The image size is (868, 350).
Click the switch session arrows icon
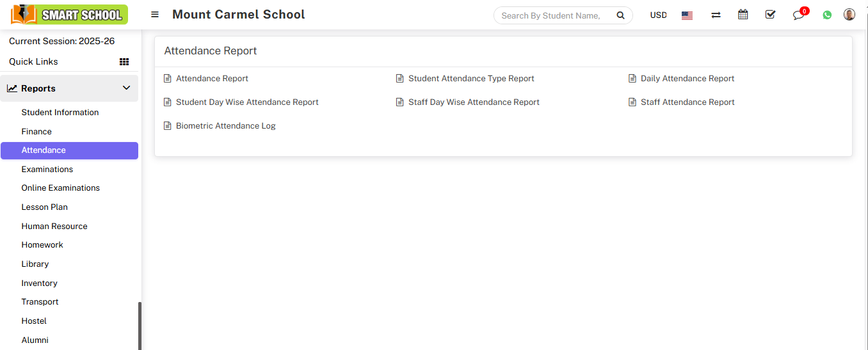pyautogui.click(x=716, y=15)
